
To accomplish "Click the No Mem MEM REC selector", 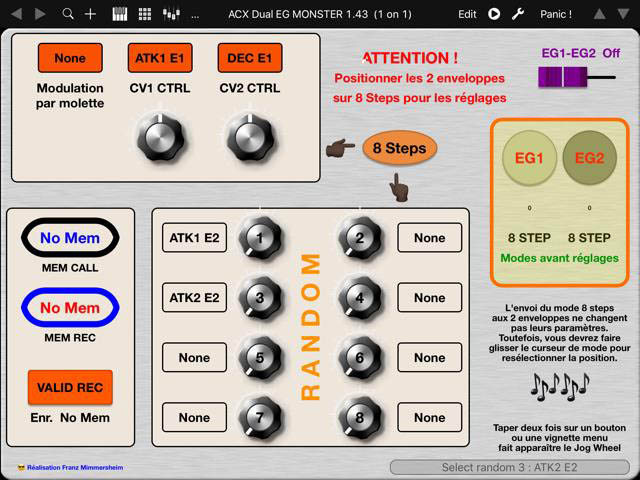I will (x=70, y=307).
